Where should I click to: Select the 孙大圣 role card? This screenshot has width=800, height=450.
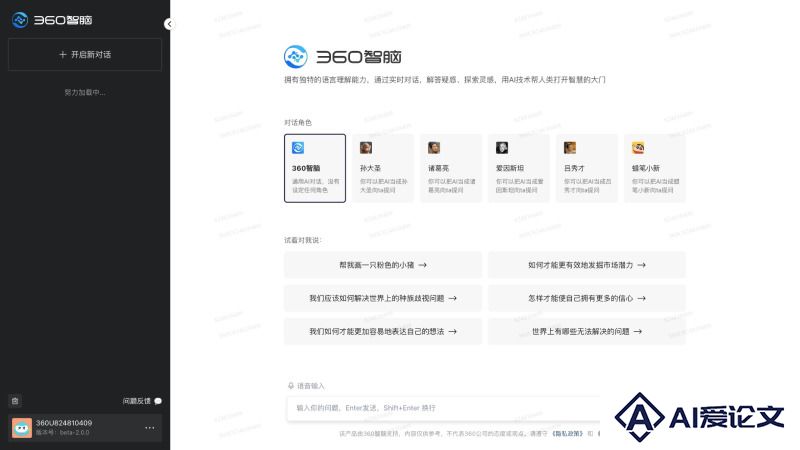[x=383, y=168]
